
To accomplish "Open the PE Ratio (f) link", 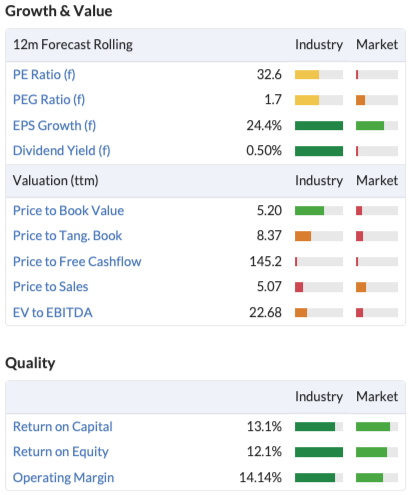I will coord(44,74).
